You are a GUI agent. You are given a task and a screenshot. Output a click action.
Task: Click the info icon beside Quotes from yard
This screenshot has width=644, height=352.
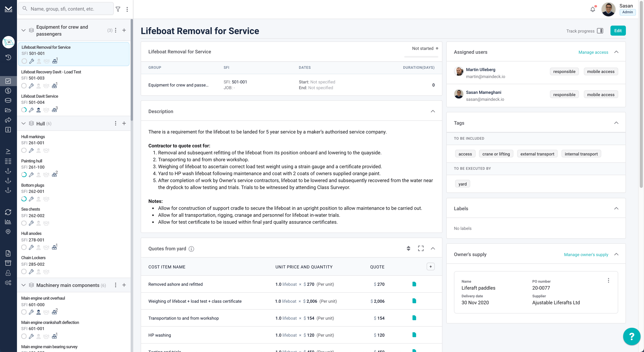click(191, 249)
